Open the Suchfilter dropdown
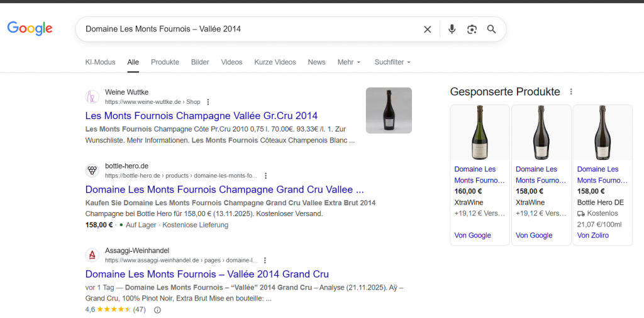Image resolution: width=644 pixels, height=318 pixels. (x=392, y=62)
